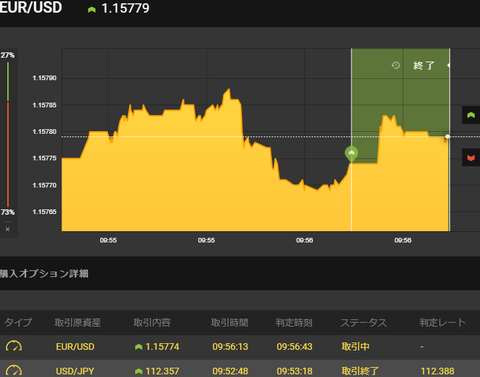Sort by the タイプ column header
Image resolution: width=480 pixels, height=377 pixels.
point(18,322)
